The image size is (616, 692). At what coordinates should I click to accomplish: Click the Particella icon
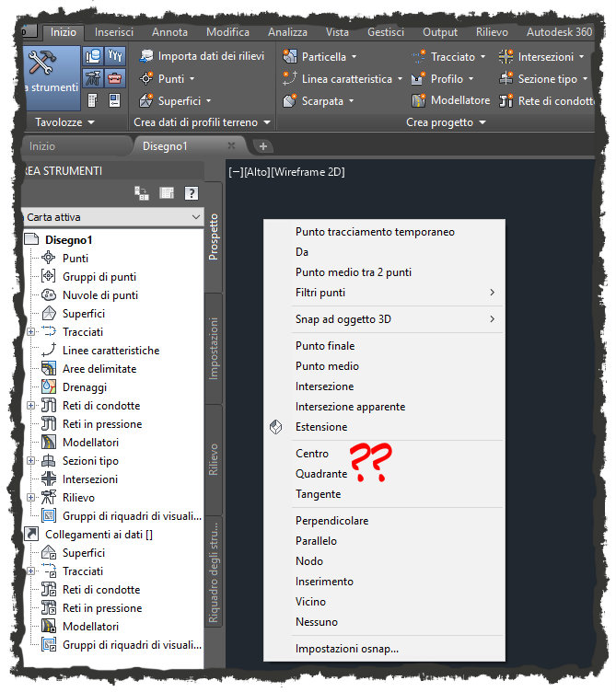(x=290, y=56)
